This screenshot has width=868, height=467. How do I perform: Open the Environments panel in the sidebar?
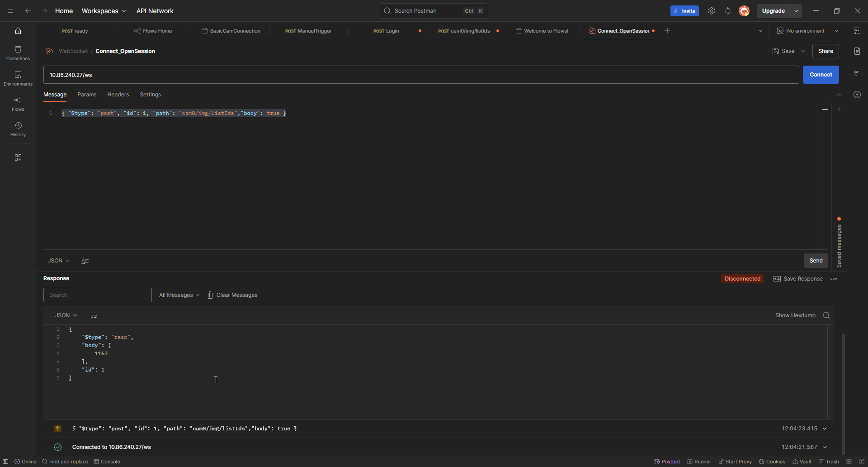pyautogui.click(x=18, y=77)
